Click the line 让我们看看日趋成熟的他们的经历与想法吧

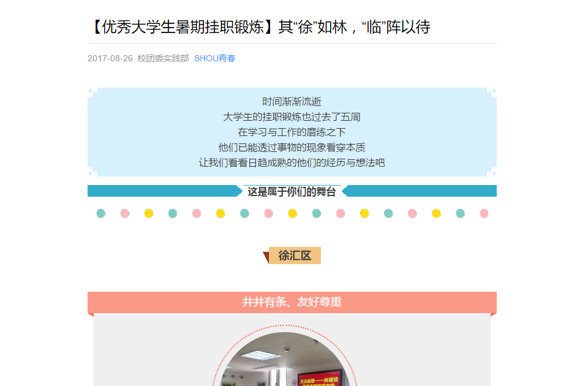292,163
